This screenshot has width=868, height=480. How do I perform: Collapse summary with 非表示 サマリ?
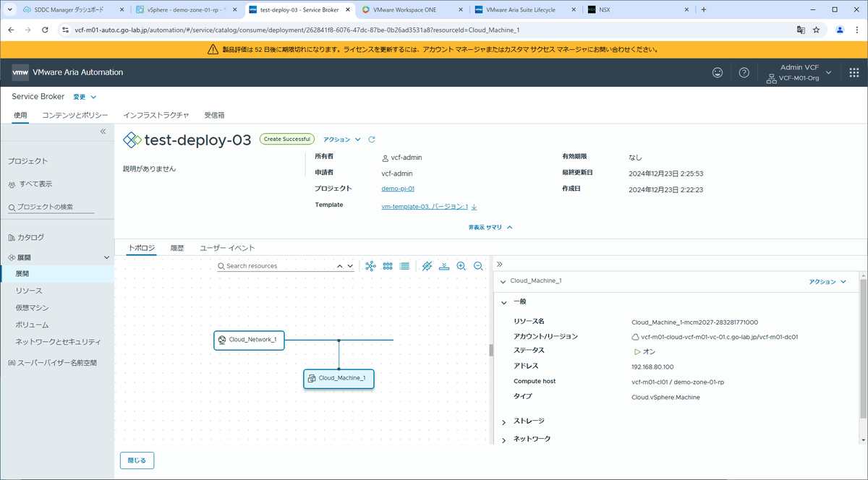coord(490,227)
